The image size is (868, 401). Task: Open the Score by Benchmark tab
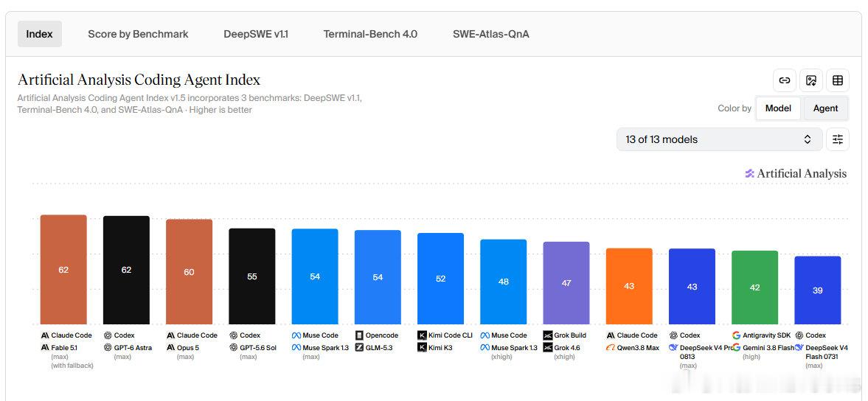[138, 35]
